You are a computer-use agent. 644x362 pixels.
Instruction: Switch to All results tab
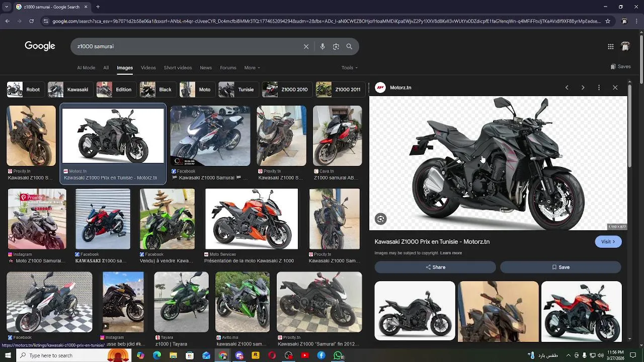click(106, 68)
